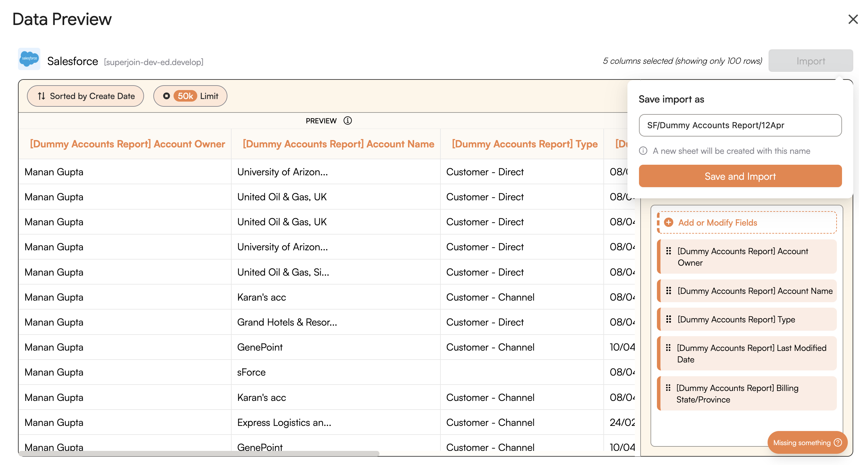Grab the drag handle of the Account Owner field
This screenshot has height=473, width=868.
668,251
